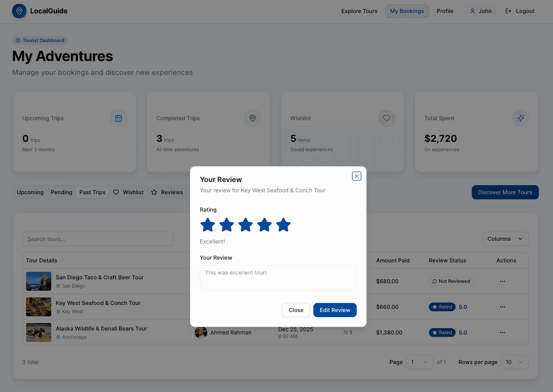Click the map pin icon on Completed Trips card
This screenshot has width=553, height=392.
[253, 118]
